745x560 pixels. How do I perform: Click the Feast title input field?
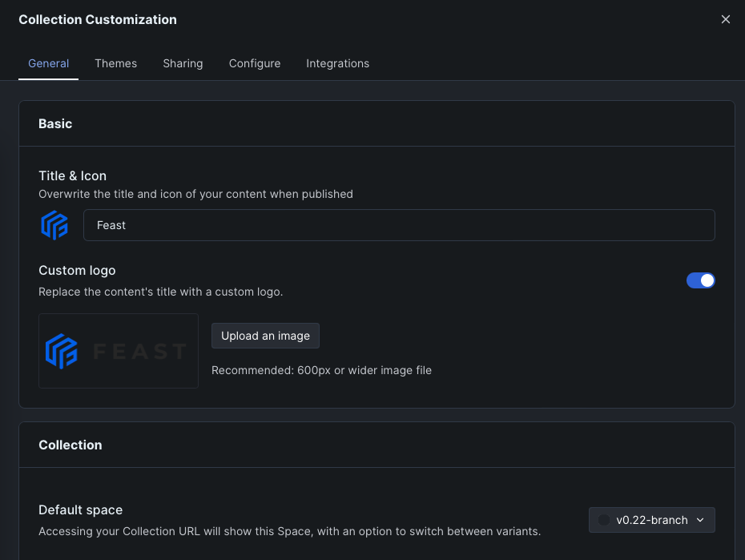pyautogui.click(x=399, y=225)
